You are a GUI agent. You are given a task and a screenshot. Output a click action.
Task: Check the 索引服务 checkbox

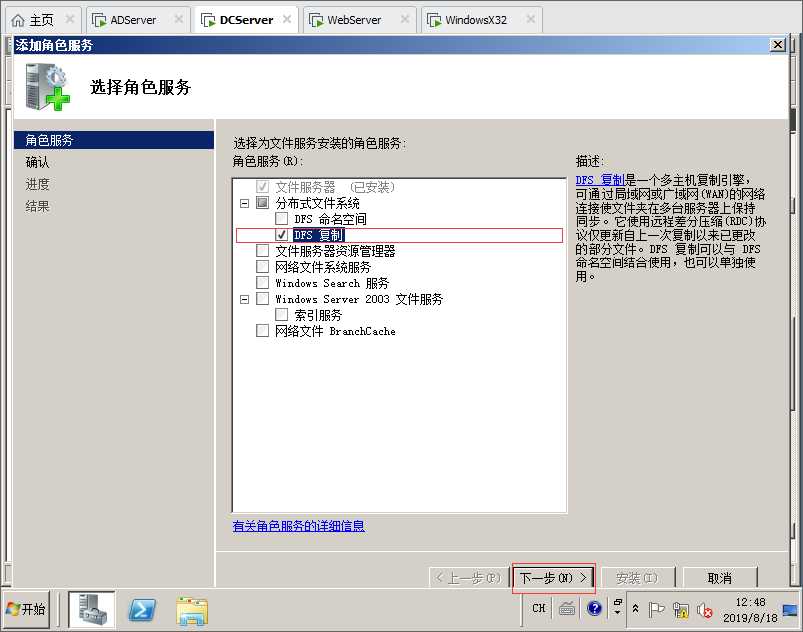click(281, 314)
